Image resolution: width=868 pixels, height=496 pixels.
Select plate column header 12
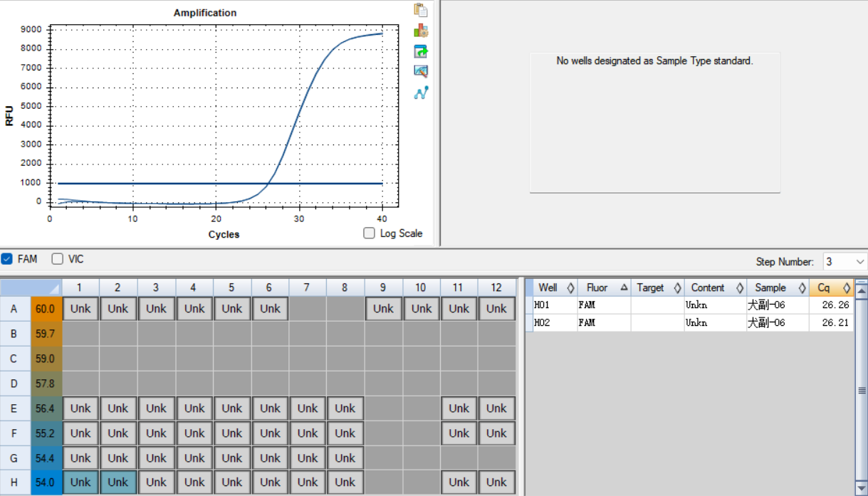(x=496, y=287)
